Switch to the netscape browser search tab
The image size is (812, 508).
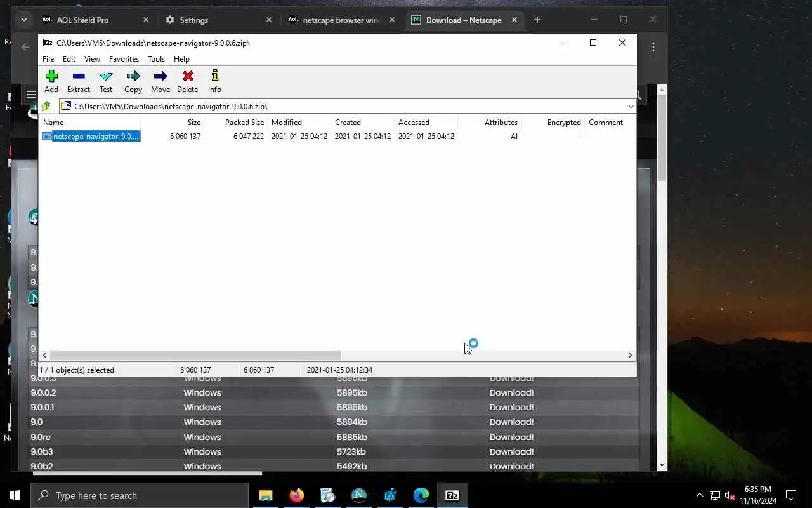(x=340, y=20)
